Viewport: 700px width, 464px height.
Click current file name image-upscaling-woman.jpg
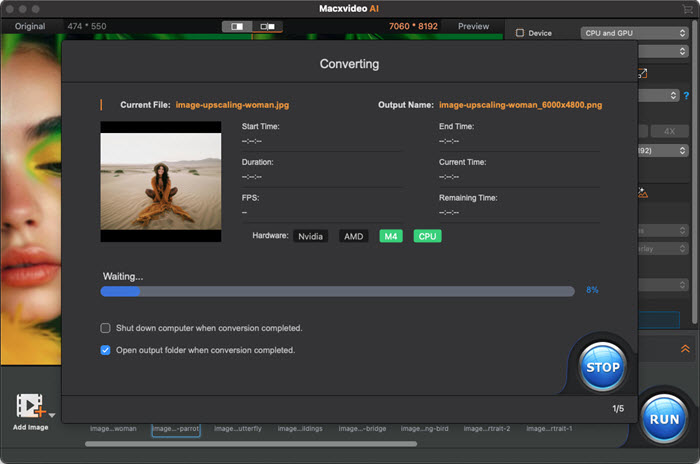tap(232, 105)
